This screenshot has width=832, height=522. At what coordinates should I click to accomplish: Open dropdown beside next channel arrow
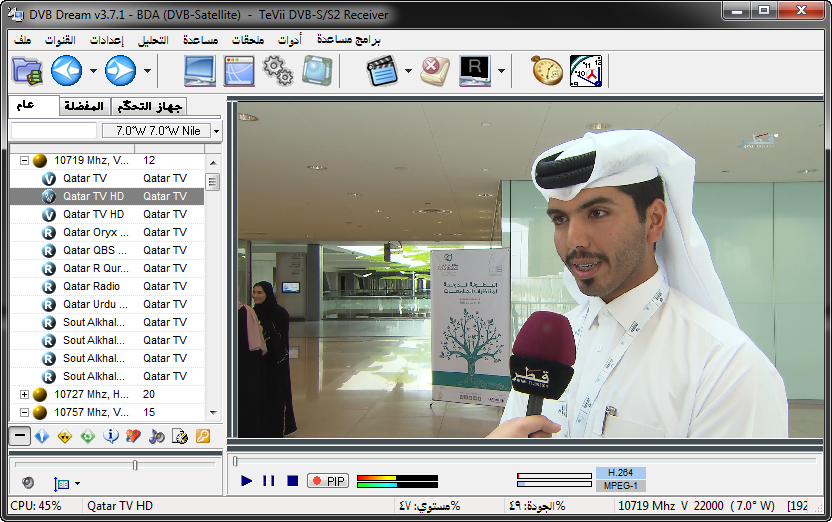tap(148, 71)
